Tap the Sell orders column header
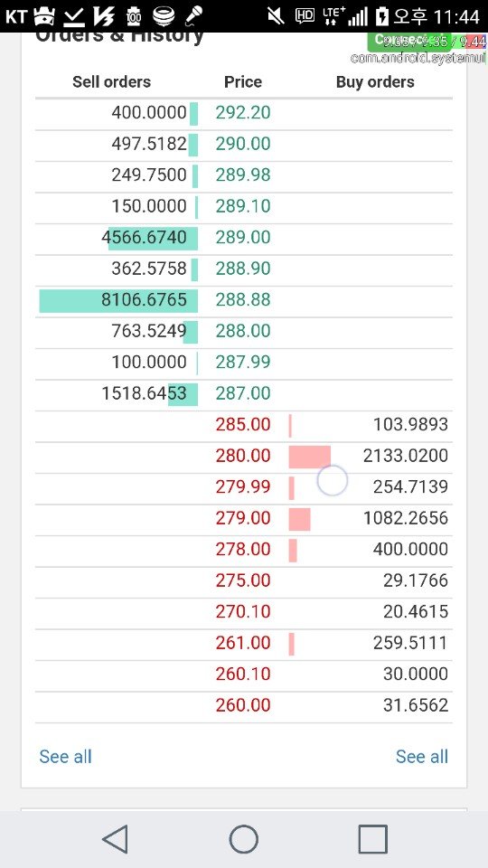This screenshot has width=488, height=868. click(111, 82)
